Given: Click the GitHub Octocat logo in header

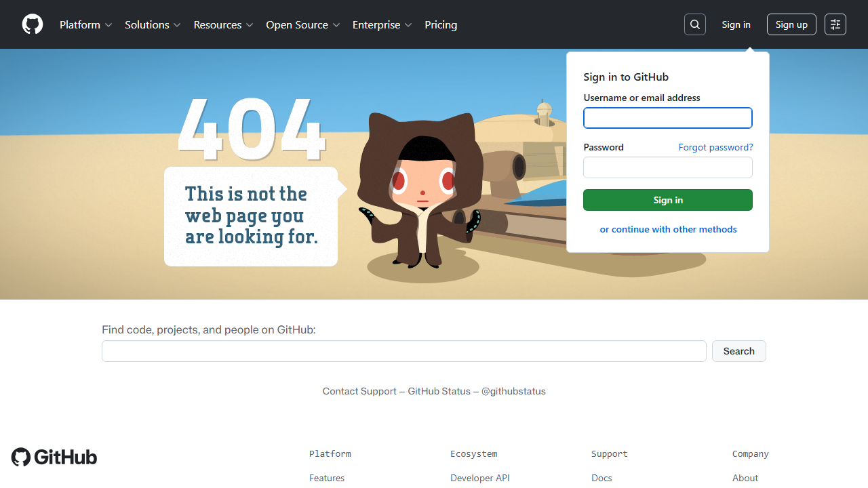Looking at the screenshot, I should (x=33, y=24).
